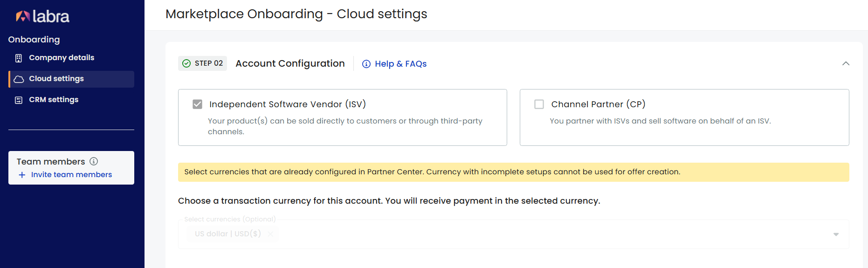This screenshot has height=268, width=868.
Task: Collapse the Account Configuration section chevron
Action: point(846,63)
